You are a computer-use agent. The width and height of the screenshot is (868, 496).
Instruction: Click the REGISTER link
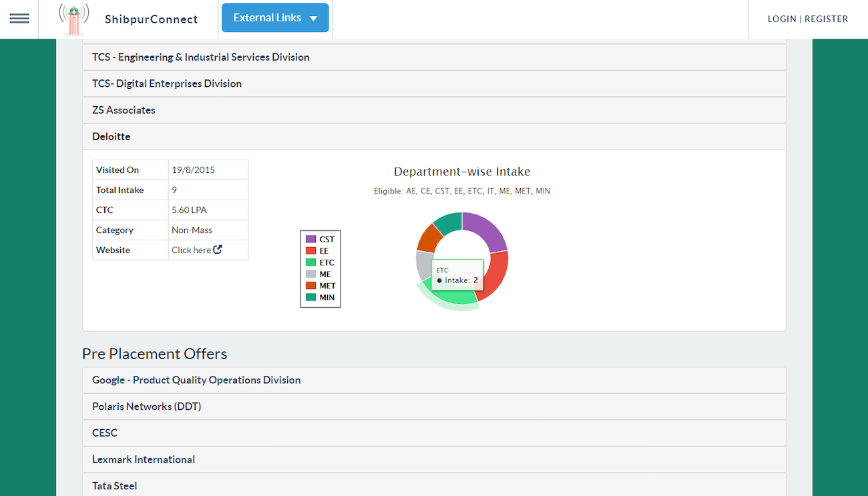826,19
